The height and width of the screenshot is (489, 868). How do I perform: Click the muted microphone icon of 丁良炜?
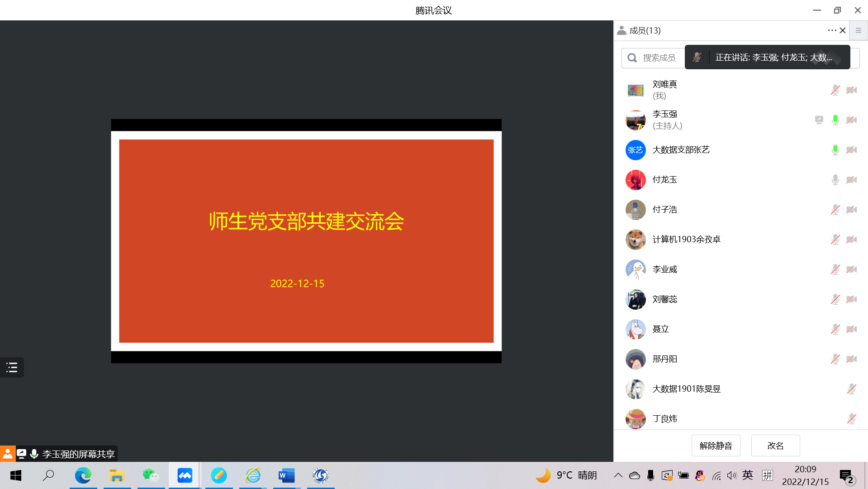(x=851, y=419)
